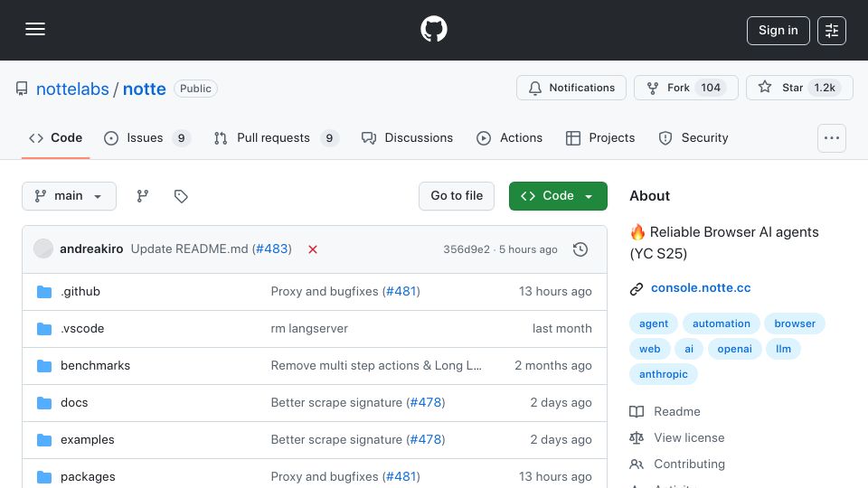Click Go to file button
Screen dimensions: 868x488
tap(457, 196)
